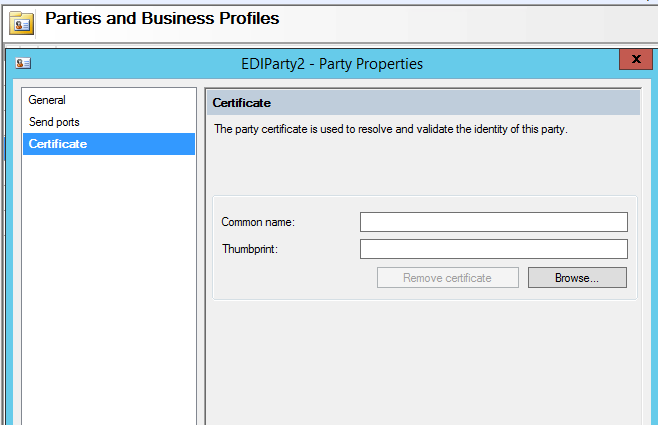The image size is (658, 425).
Task: Click the Thumbprint label
Action: [250, 249]
